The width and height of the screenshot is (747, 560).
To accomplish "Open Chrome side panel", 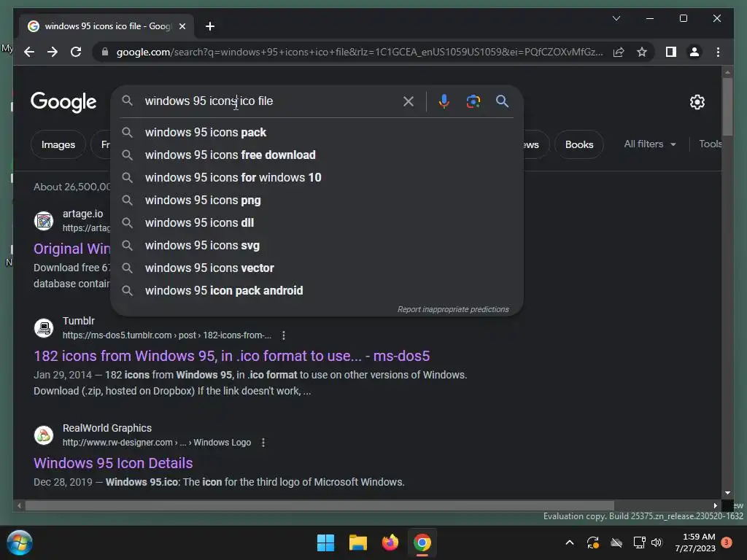I will 671,52.
